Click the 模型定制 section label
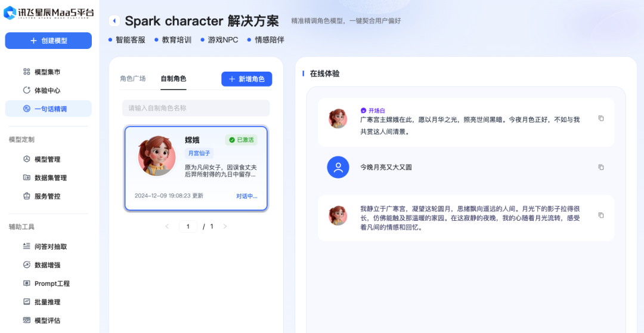644x333 pixels. click(22, 140)
